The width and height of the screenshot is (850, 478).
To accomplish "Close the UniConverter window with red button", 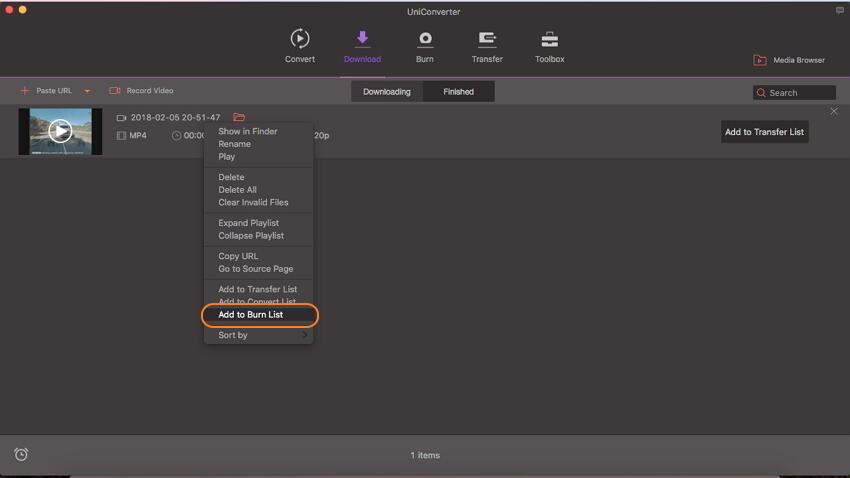I will tap(9, 9).
